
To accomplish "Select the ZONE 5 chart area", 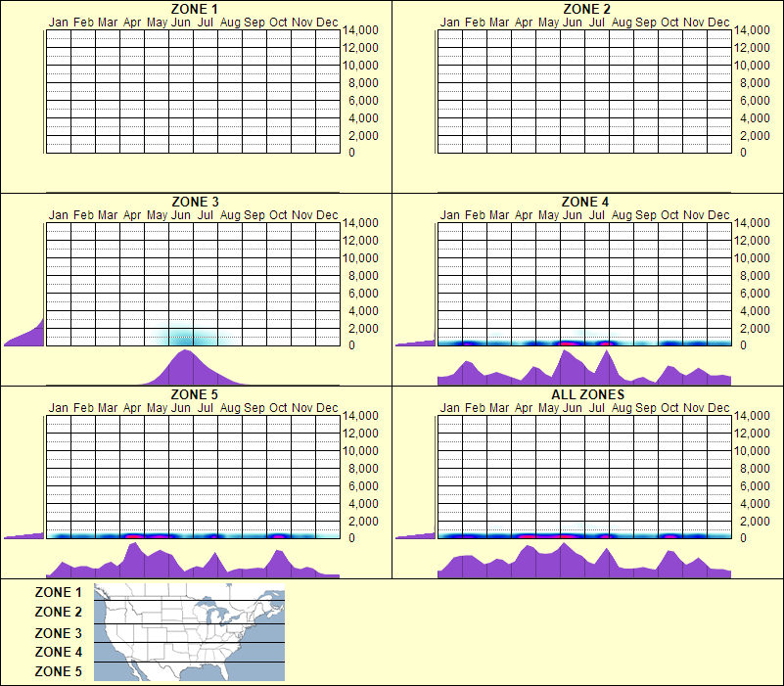I will point(192,480).
